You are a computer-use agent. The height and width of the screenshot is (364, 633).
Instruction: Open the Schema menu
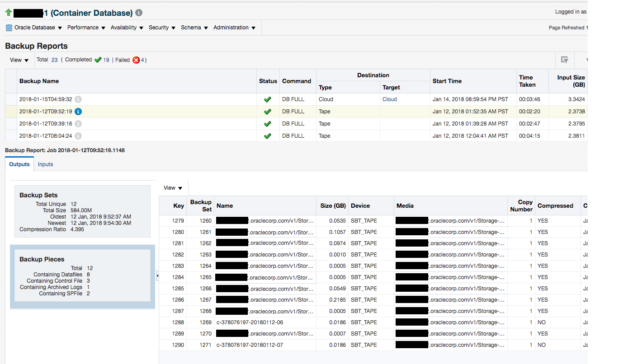[194, 28]
